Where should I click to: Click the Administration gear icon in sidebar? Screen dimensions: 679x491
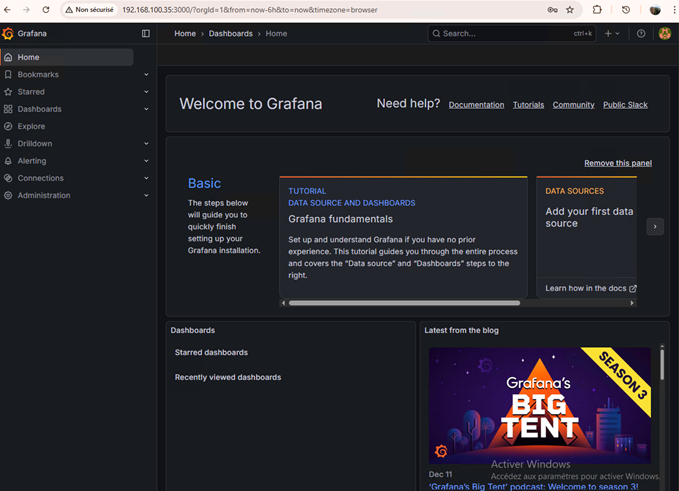coord(8,195)
